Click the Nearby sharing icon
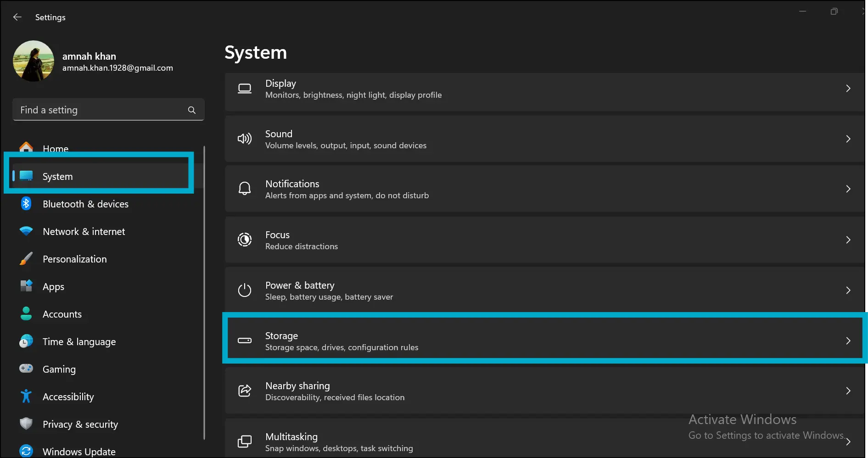This screenshot has width=868, height=458. (245, 391)
